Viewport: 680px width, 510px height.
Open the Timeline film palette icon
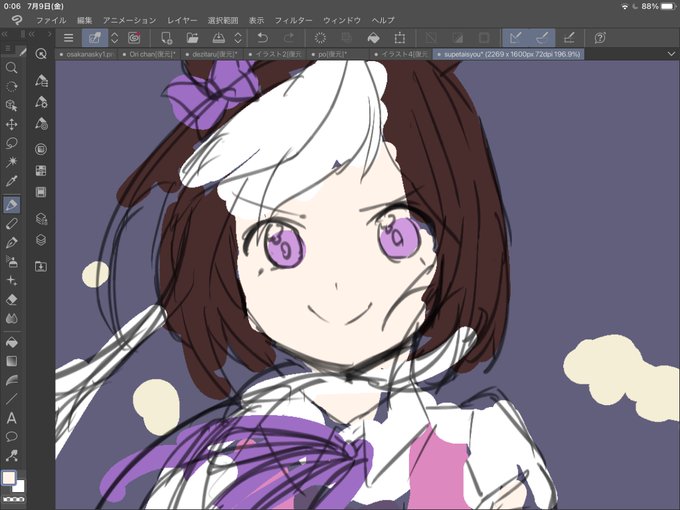41,192
